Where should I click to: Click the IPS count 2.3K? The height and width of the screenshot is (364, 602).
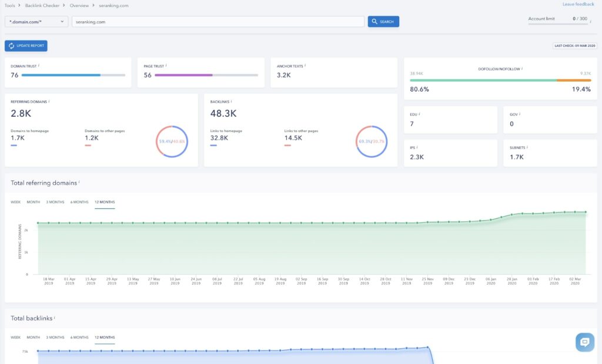[x=417, y=157]
